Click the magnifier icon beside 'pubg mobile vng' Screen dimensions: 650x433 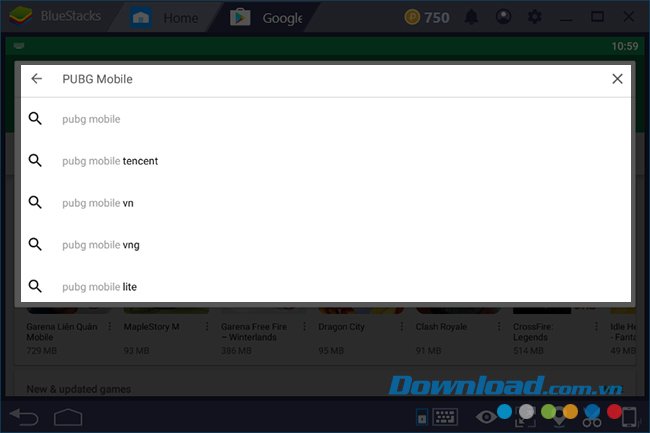pos(35,244)
